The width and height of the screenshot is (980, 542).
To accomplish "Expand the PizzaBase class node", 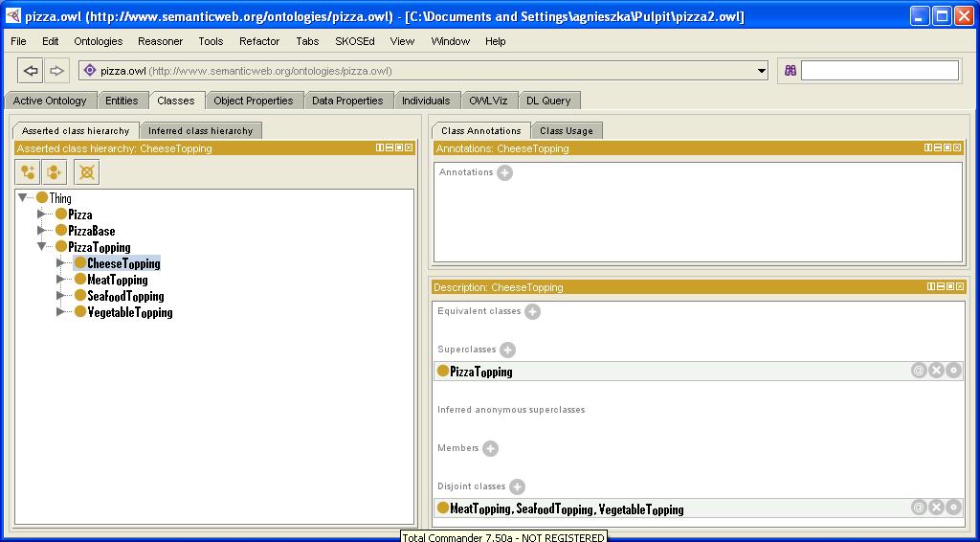I will click(42, 230).
